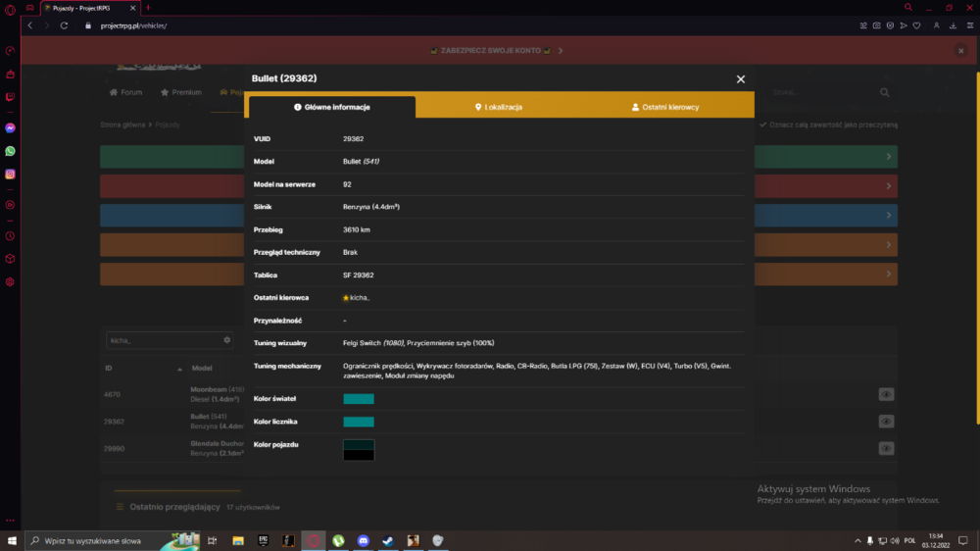The width and height of the screenshot is (980, 551).
Task: Click the address bar URL projectrpg.pl/vehicles/
Action: (x=133, y=25)
